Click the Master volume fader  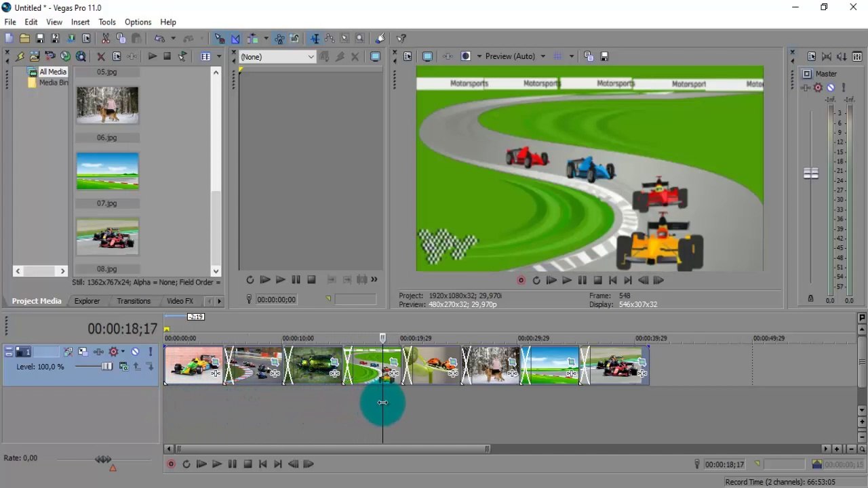pos(811,174)
